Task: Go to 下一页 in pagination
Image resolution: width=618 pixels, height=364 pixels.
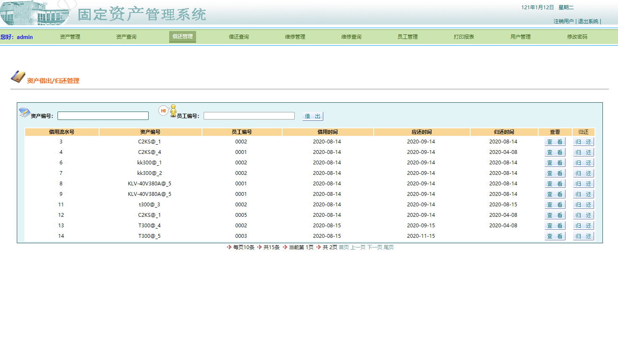Action: pyautogui.click(x=374, y=247)
